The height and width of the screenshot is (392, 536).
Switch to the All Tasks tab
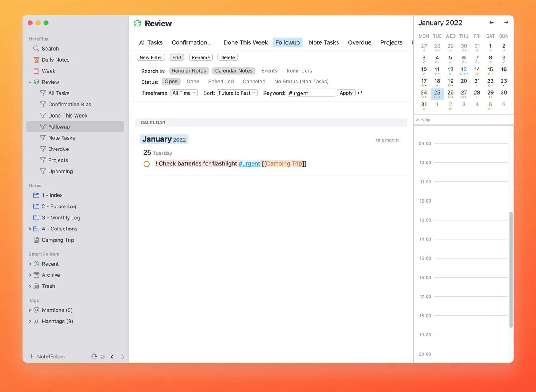click(151, 42)
